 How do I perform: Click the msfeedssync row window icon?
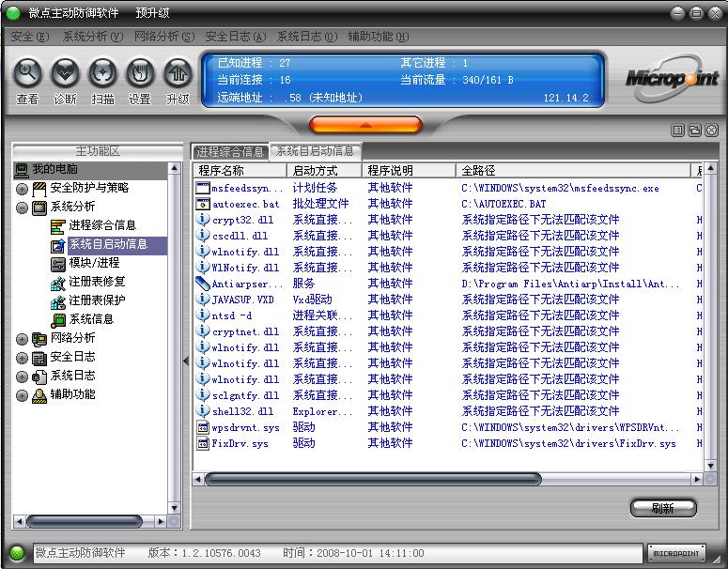pos(203,188)
